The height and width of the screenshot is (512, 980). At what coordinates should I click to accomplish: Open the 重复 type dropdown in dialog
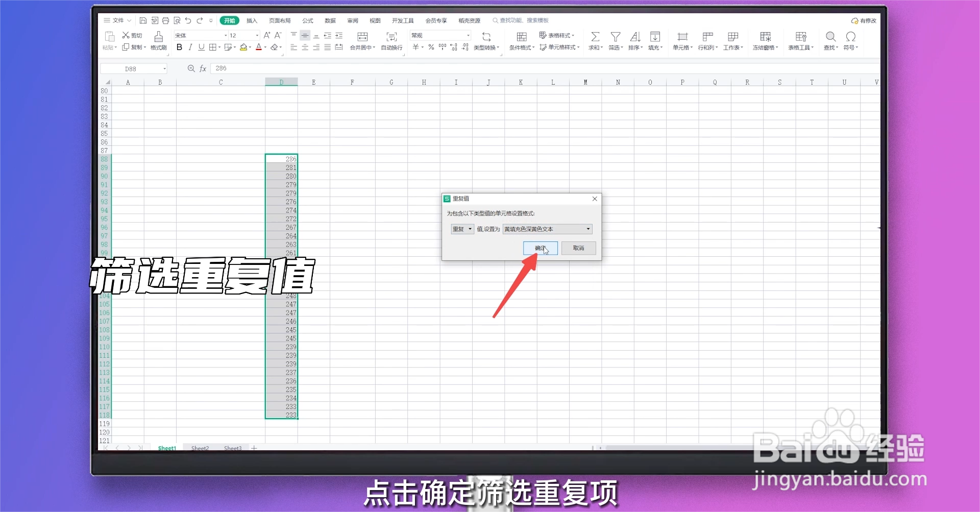pyautogui.click(x=462, y=229)
